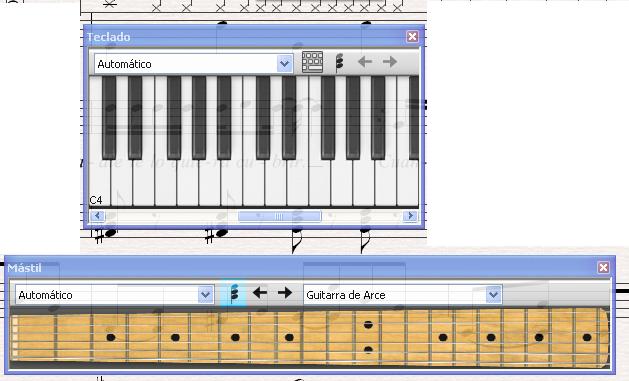The width and height of the screenshot is (629, 381).
Task: Open the QWERTY keyboard input mode icon
Action: pyautogui.click(x=312, y=62)
